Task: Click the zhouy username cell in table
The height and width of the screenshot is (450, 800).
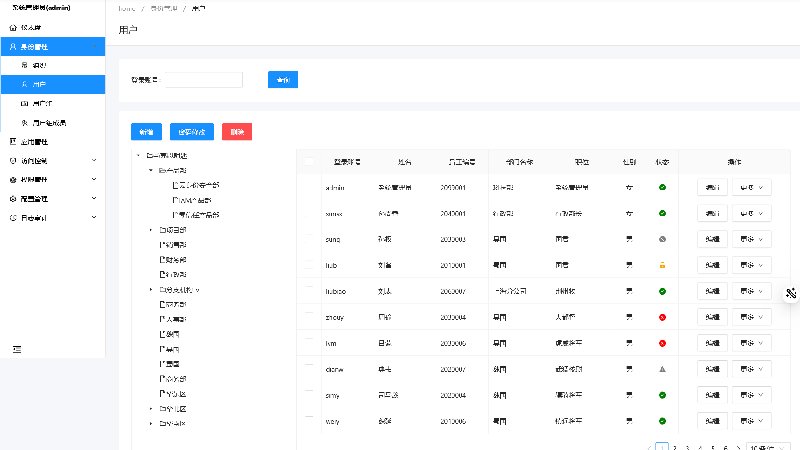Action: tap(335, 317)
